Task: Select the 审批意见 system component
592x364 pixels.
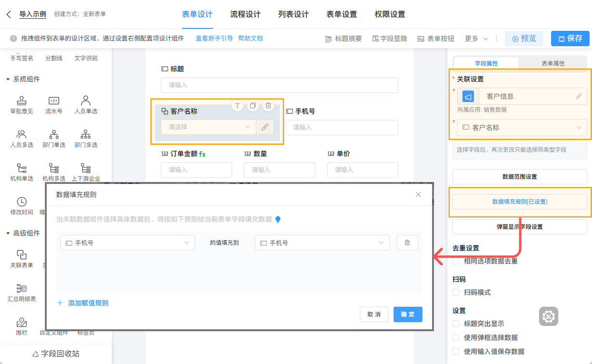Action: click(21, 104)
